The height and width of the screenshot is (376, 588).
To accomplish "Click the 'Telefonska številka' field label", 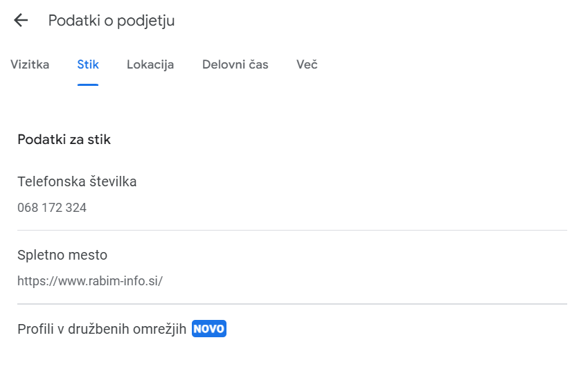I will pos(77,182).
